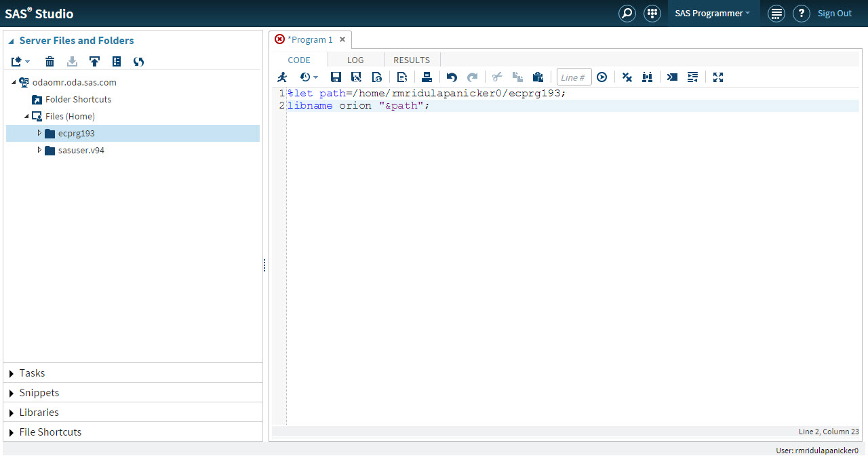
Task: Print the program code
Action: click(427, 77)
